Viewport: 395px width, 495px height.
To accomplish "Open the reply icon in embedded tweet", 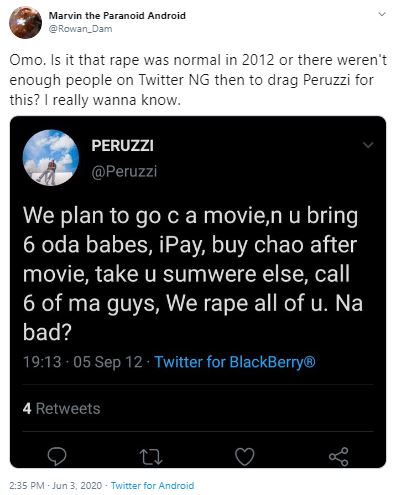I will 57,456.
